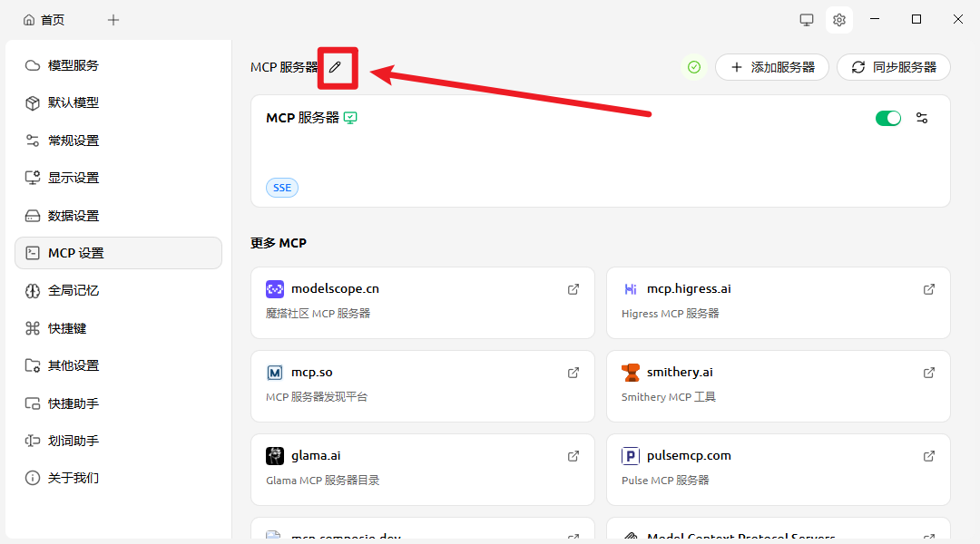Click 同步服务器 button
Image resolution: width=980 pixels, height=544 pixels.
coord(894,67)
